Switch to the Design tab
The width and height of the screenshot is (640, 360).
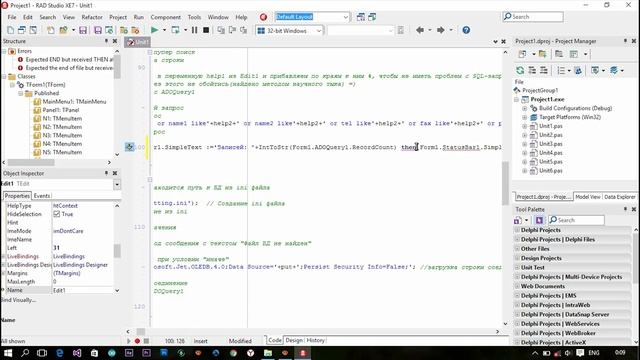[294, 340]
